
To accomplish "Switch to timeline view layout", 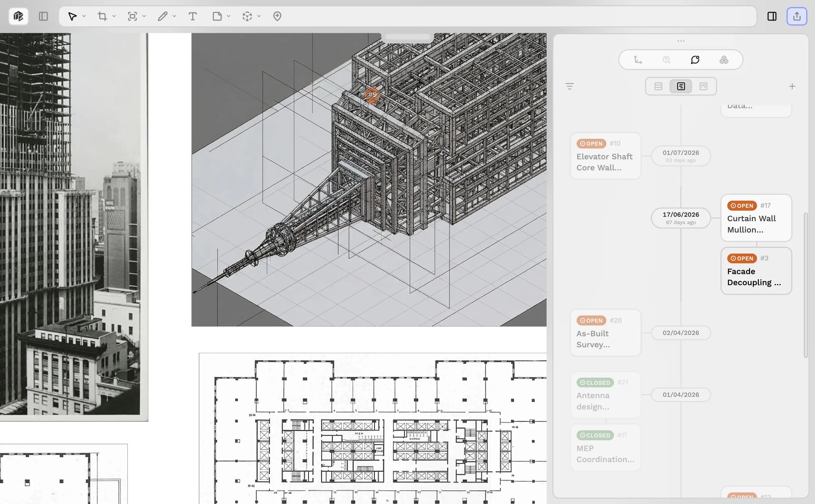I will pos(681,86).
